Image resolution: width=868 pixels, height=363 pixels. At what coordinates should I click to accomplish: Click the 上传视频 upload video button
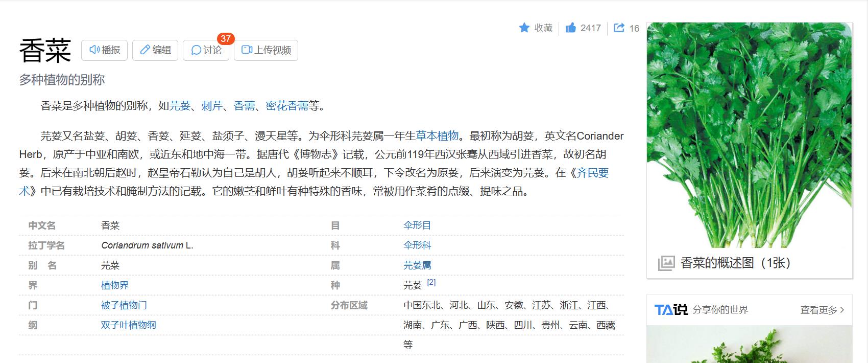(x=266, y=50)
